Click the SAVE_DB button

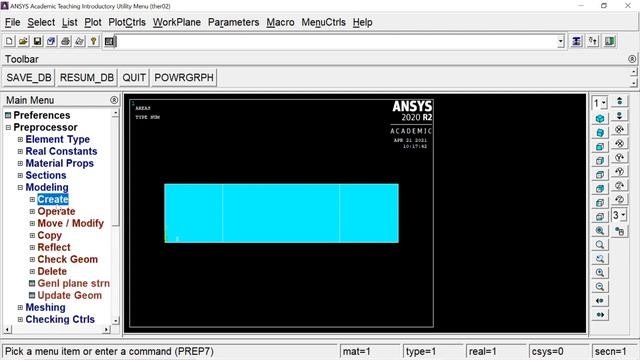29,78
